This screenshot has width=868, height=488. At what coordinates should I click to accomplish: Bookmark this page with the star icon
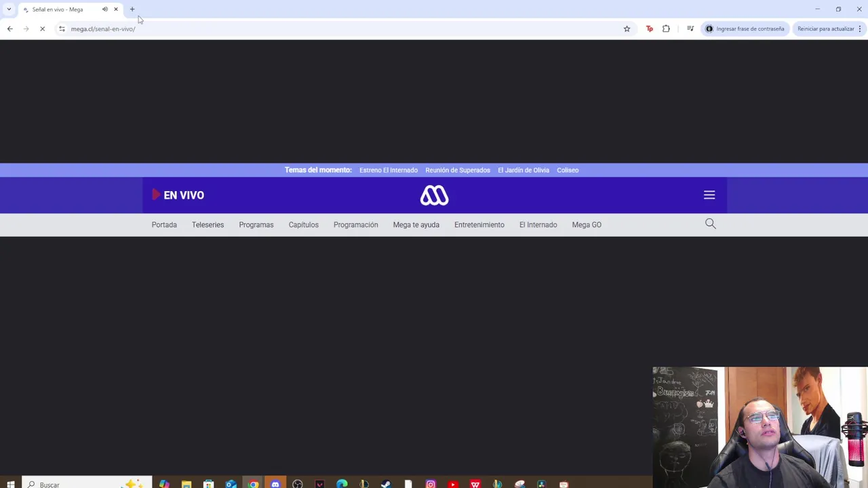pos(627,28)
